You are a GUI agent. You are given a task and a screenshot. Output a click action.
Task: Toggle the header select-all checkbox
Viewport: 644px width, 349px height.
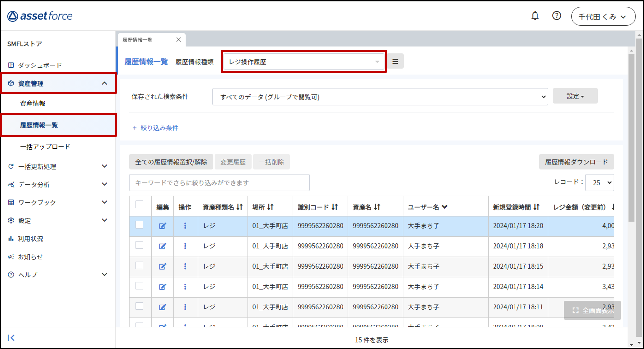(x=139, y=204)
